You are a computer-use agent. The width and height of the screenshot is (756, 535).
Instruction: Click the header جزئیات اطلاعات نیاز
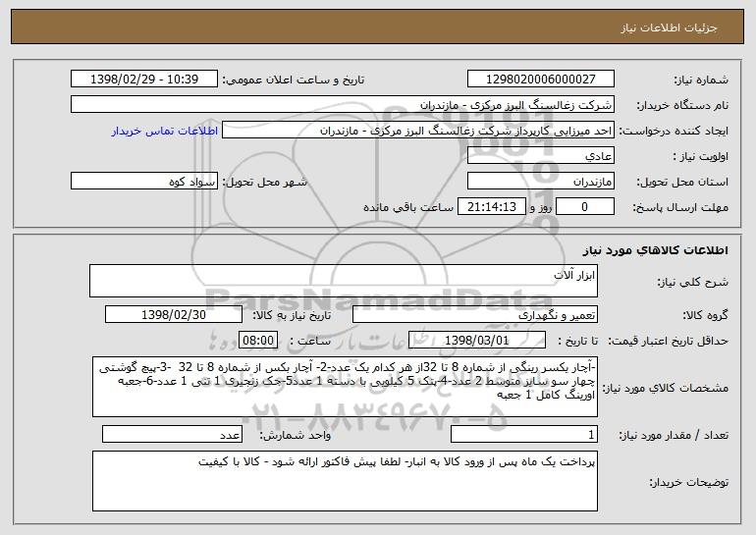click(x=669, y=27)
